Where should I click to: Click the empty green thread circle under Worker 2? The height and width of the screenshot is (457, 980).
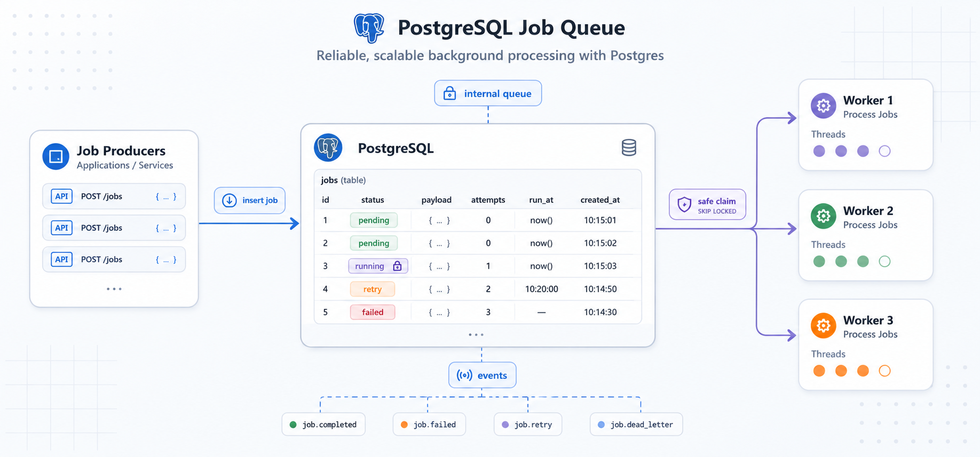tap(884, 261)
